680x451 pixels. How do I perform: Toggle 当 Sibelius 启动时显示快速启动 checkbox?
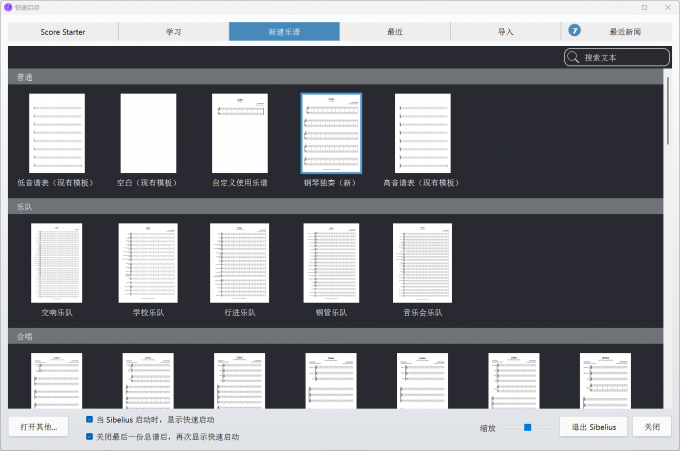click(90, 420)
